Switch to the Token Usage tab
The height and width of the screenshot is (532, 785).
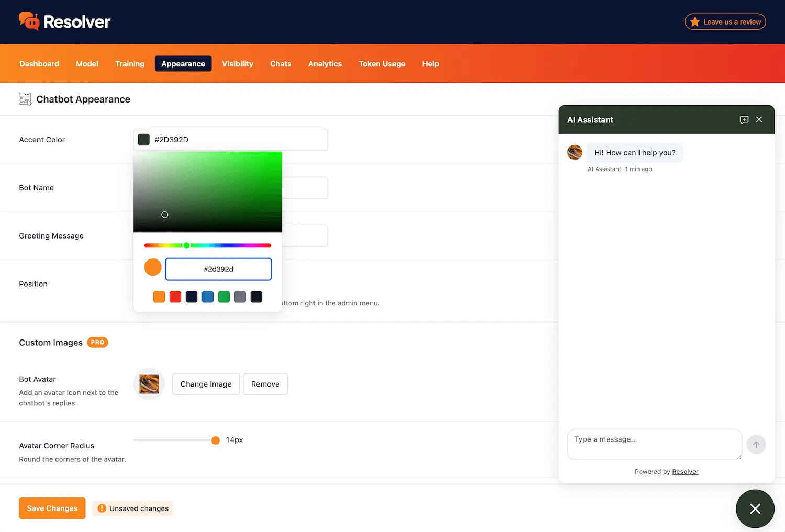point(382,64)
